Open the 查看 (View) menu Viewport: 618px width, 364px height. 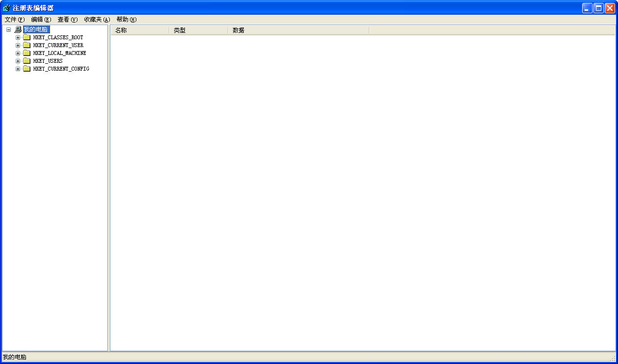tap(68, 20)
